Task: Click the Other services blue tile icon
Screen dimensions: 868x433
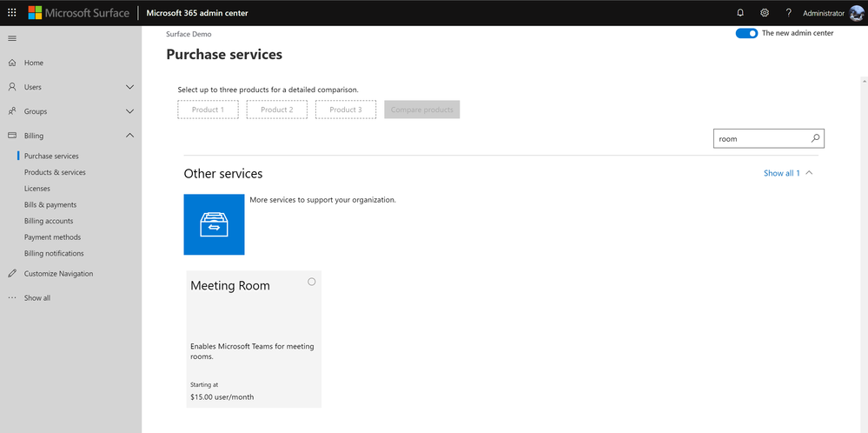Action: click(x=214, y=224)
